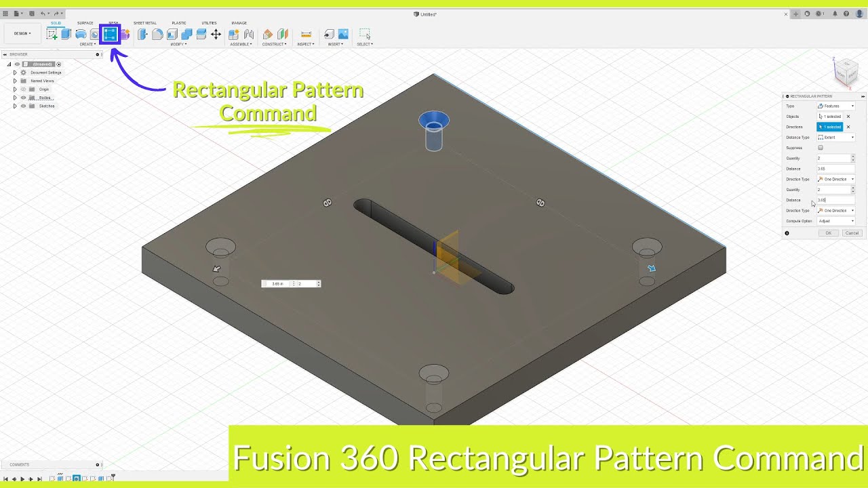Screen dimensions: 868x488
Task: Activate the Rectangular Pattern tool icon
Action: (110, 34)
